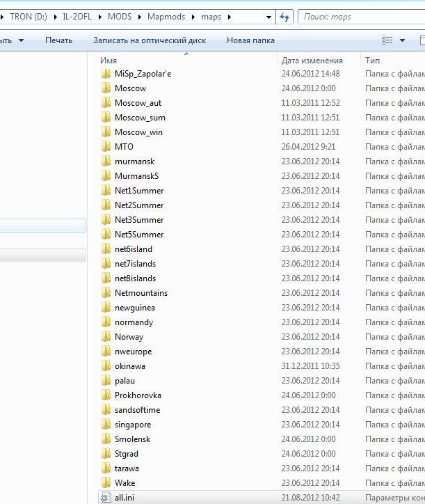Go to IL-2OFL in breadcrumb
425x504 pixels.
click(77, 17)
